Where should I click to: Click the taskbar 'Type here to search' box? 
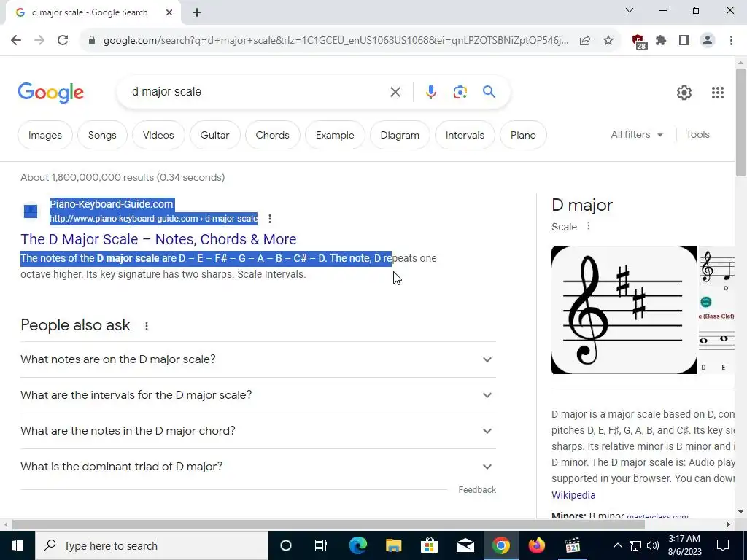[152, 545]
